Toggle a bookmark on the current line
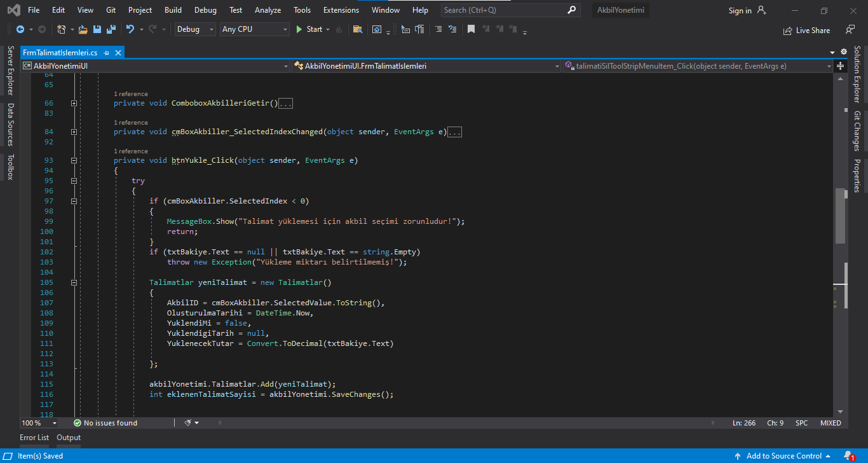 (x=471, y=29)
